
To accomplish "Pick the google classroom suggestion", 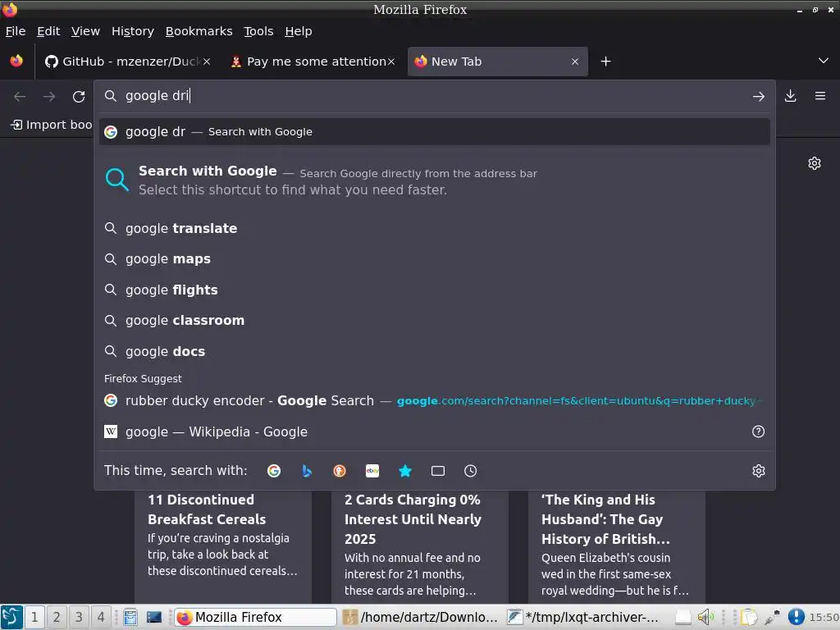I will click(435, 321).
